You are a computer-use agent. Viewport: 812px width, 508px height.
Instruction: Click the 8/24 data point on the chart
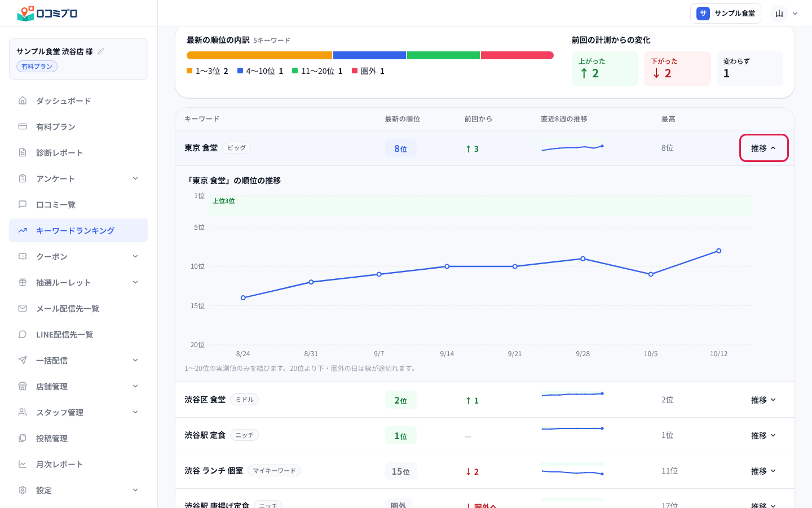(243, 297)
